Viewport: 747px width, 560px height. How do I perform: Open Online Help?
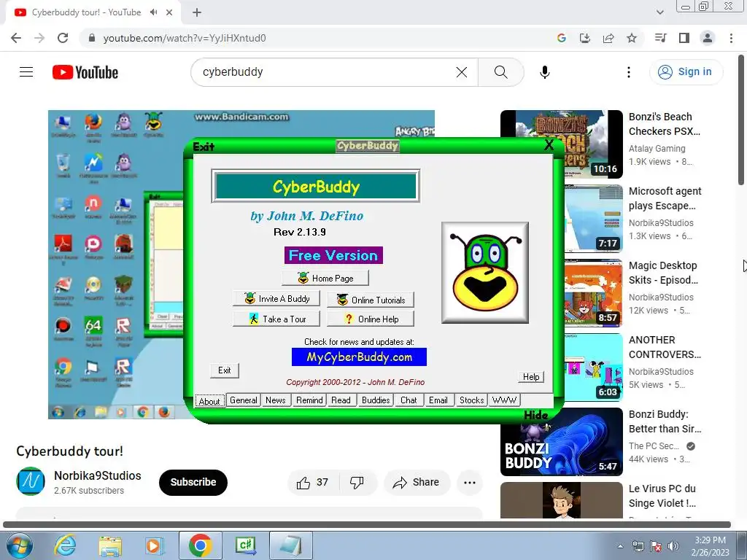click(x=371, y=319)
